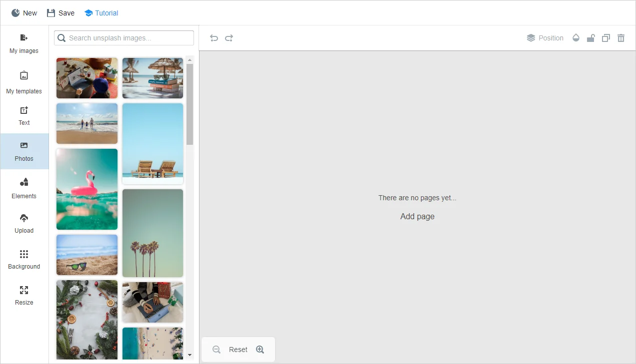The image size is (636, 364).
Task: Zoom in with the plus magnifier
Action: click(260, 350)
